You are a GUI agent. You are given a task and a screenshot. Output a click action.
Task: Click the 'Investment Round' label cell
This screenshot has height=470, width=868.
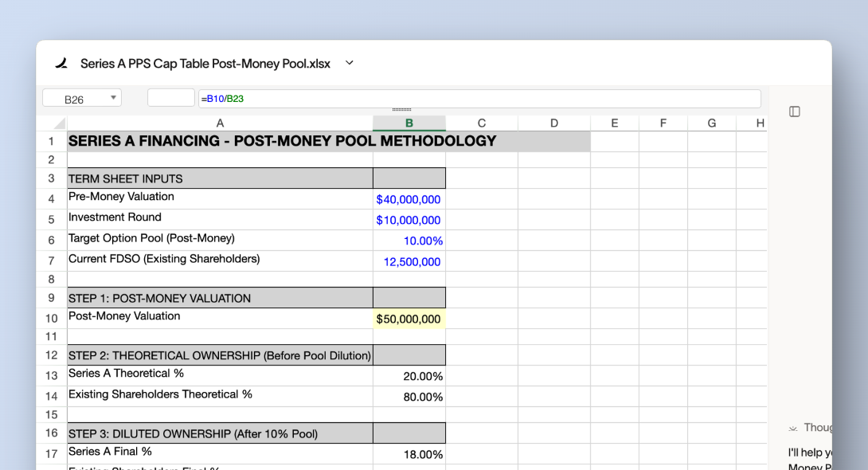(220, 219)
